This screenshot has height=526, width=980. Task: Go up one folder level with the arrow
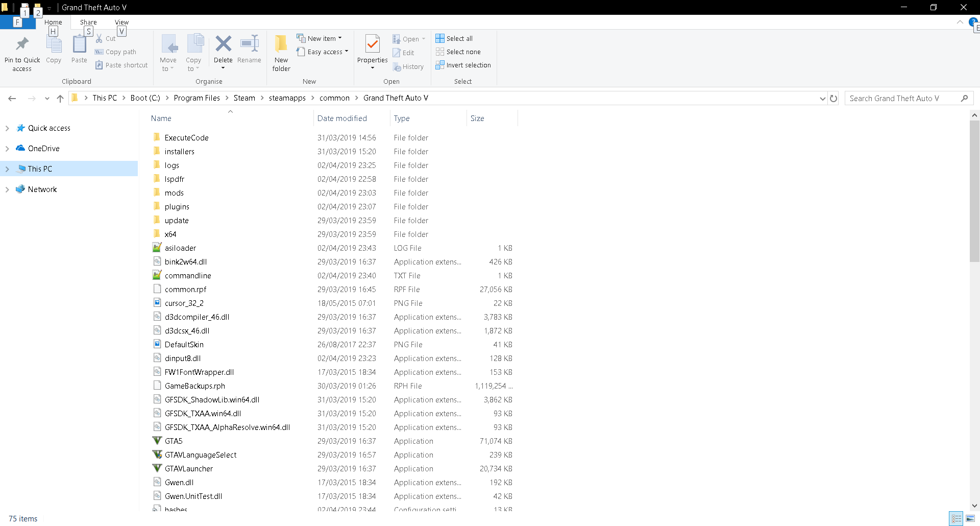60,99
